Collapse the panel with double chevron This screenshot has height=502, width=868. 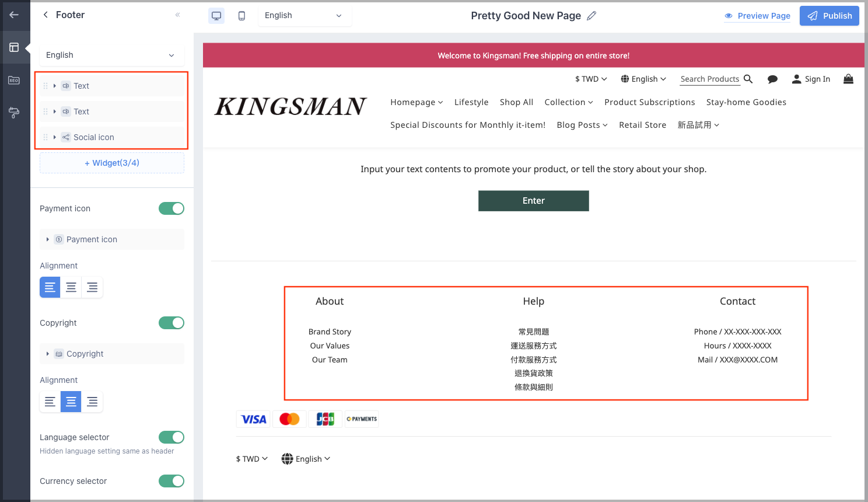[x=177, y=15]
